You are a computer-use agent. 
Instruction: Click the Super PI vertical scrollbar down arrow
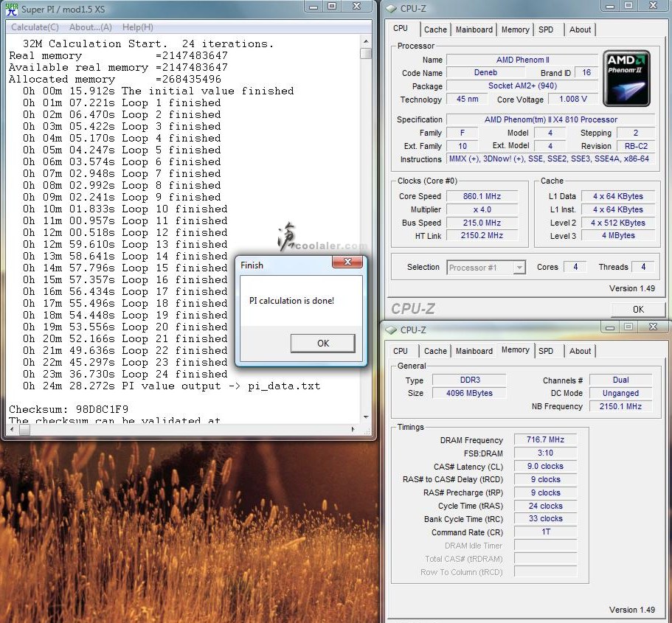[366, 417]
